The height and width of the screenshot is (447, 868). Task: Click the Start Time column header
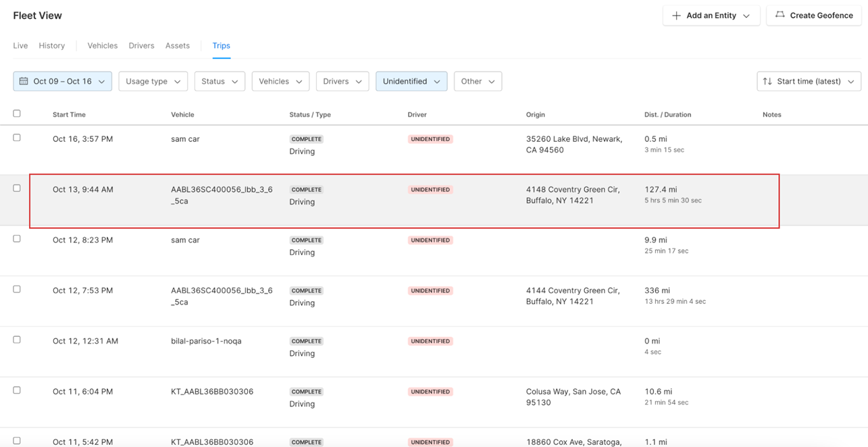pos(69,115)
